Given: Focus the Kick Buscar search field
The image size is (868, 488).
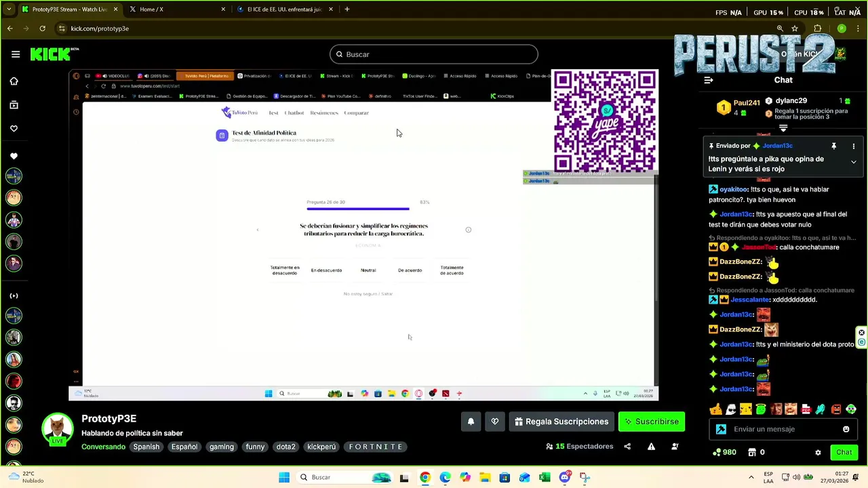Looking at the screenshot, I should pos(434,54).
